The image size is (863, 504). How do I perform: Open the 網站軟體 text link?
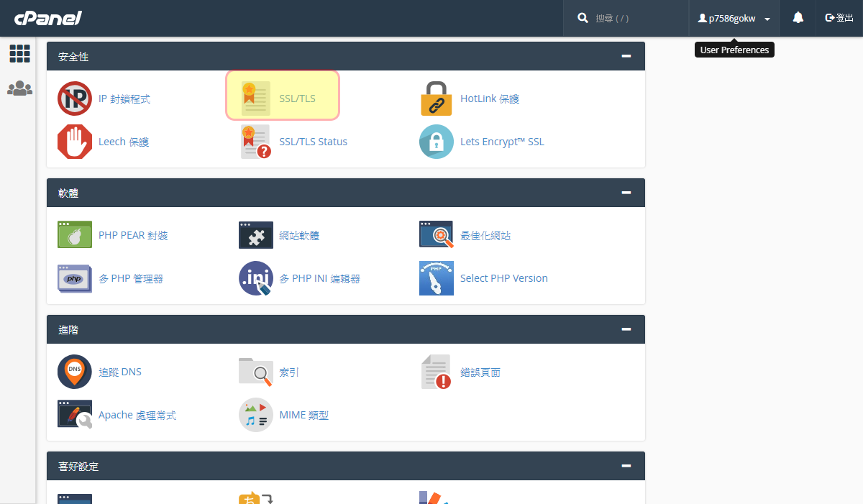(299, 236)
